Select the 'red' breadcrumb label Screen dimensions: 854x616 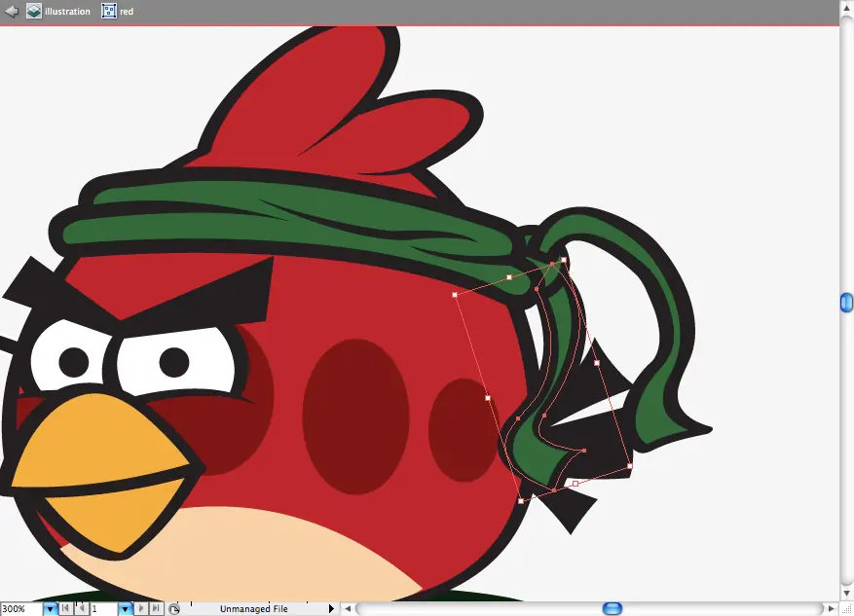pos(127,12)
